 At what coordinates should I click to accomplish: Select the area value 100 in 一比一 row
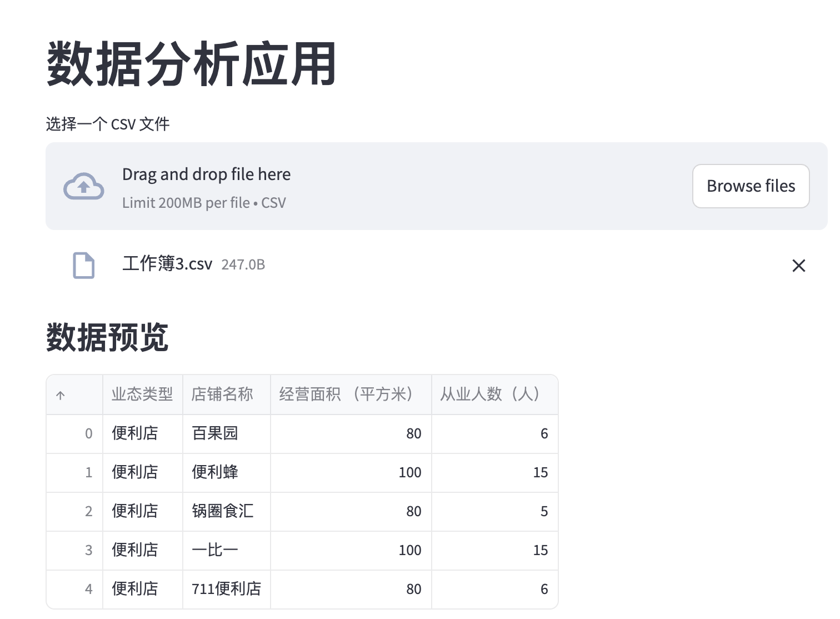pyautogui.click(x=351, y=550)
